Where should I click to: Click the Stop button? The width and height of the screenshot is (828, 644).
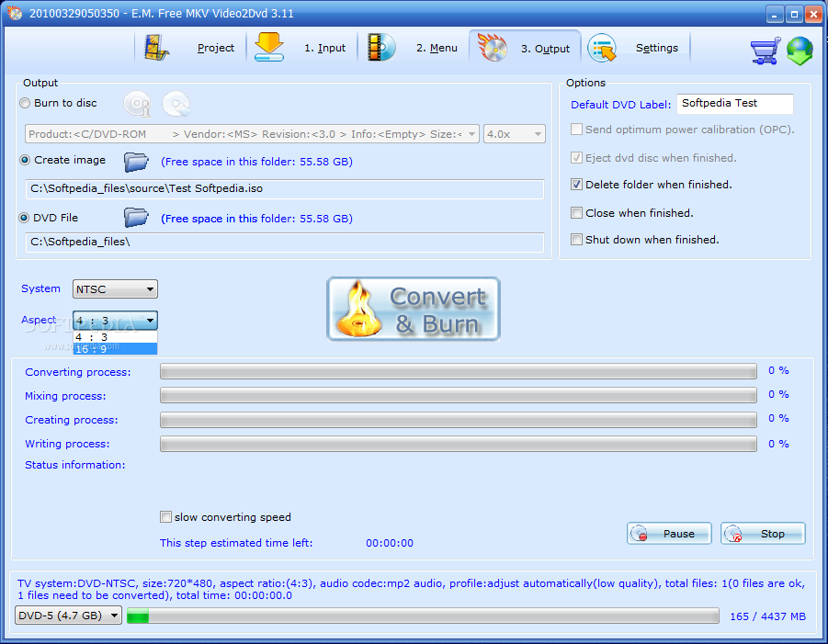tap(763, 534)
